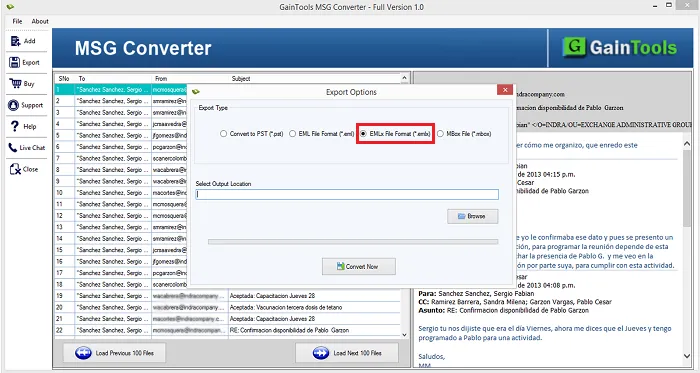Image resolution: width=700 pixels, height=373 pixels.
Task: Click the conversion progress bar
Action: tap(353, 242)
